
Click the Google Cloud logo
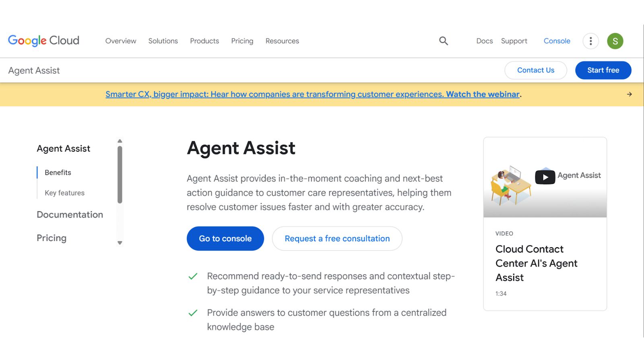(x=43, y=41)
